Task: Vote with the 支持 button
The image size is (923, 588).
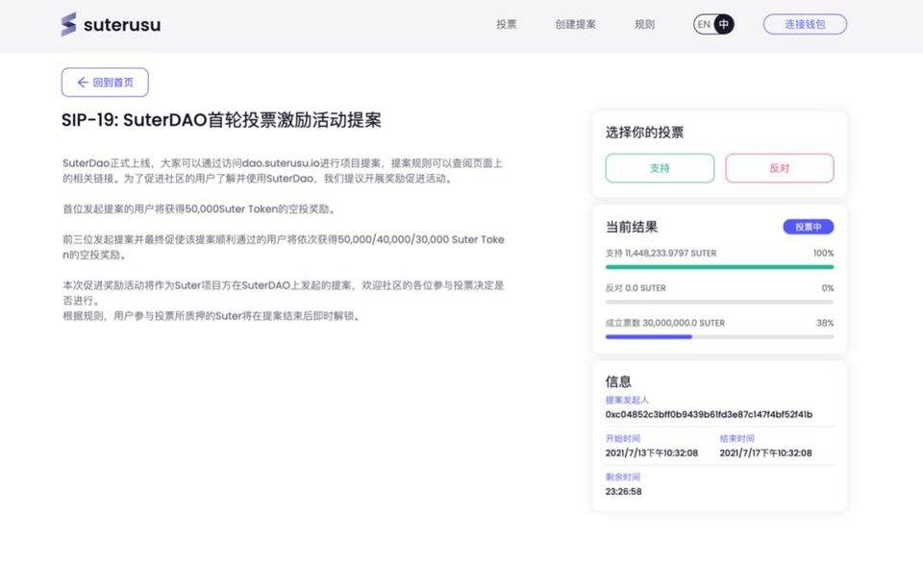Action: tap(660, 168)
